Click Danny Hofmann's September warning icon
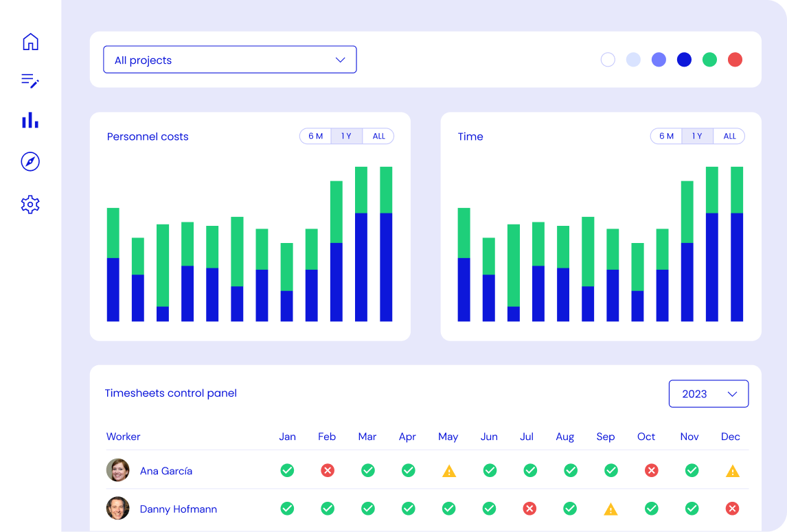Viewport: 787px width, 532px height. point(610,509)
